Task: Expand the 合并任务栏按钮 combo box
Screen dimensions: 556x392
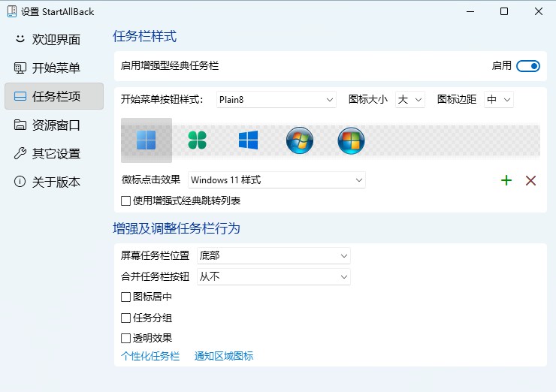Action: coord(273,277)
